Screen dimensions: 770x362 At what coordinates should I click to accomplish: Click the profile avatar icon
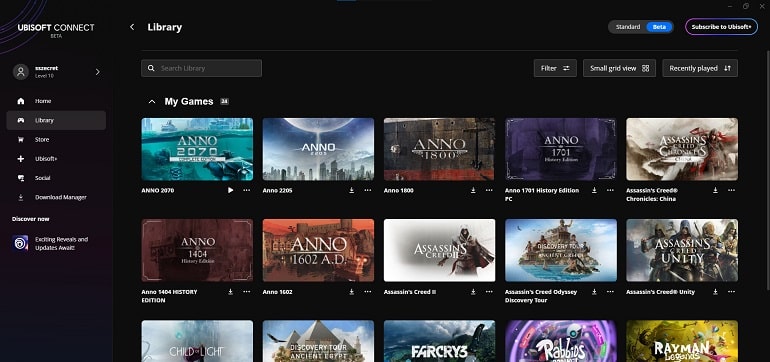21,72
